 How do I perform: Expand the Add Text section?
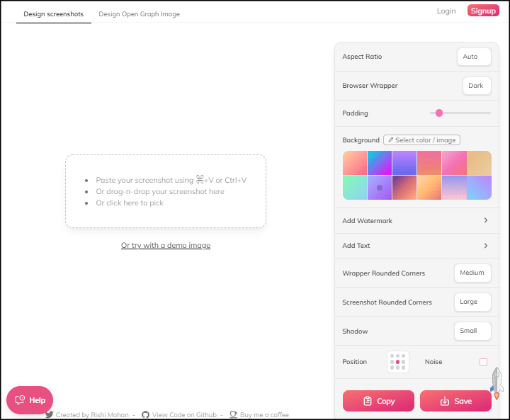pyautogui.click(x=416, y=246)
